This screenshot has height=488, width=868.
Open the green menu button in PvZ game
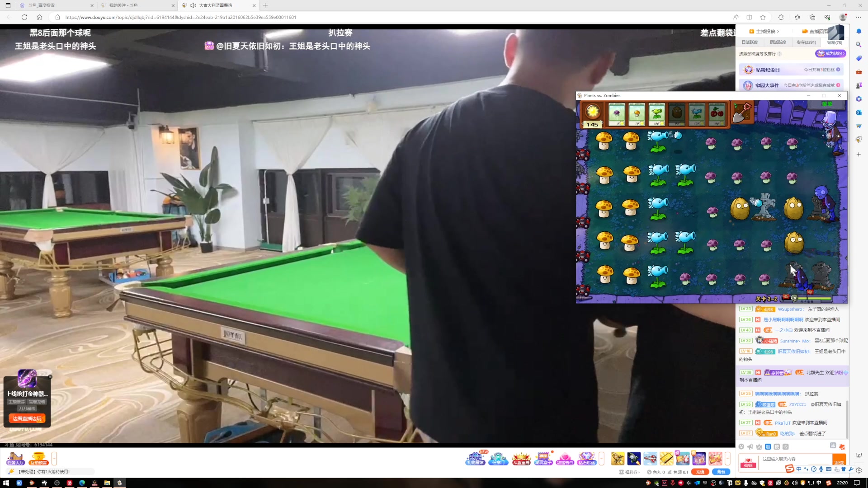click(827, 104)
